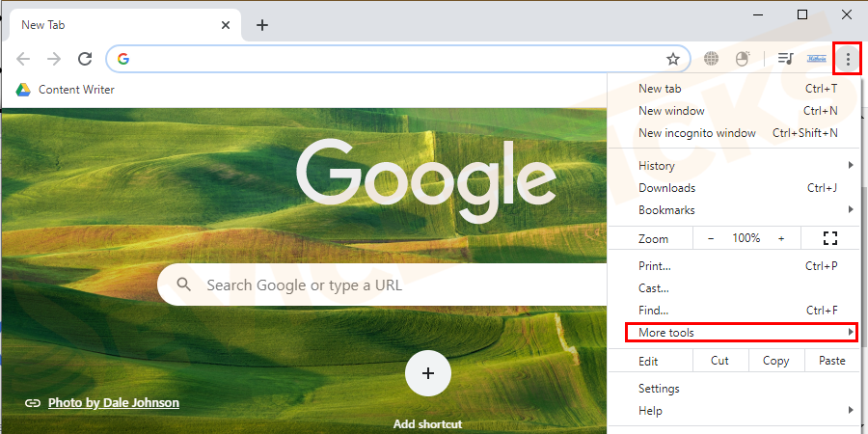The height and width of the screenshot is (434, 868).
Task: Expand the History submenu
Action: 734,166
